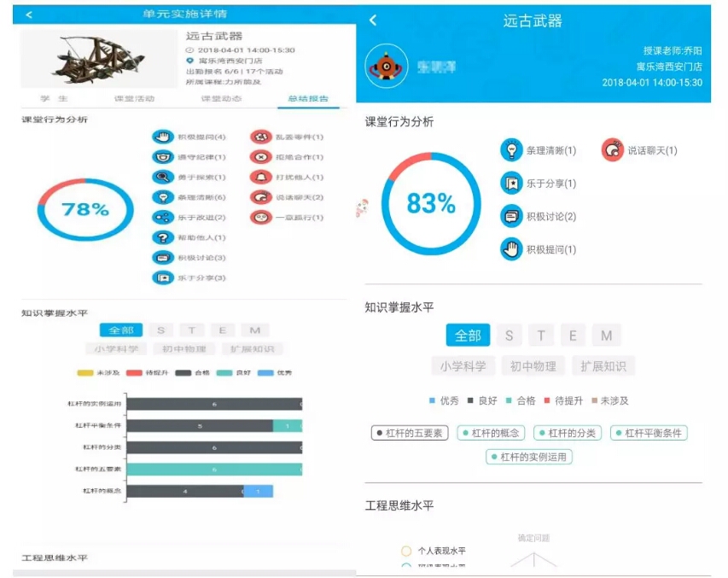The width and height of the screenshot is (728, 578).
Task: Click the 78% donut chart
Action: [85, 209]
